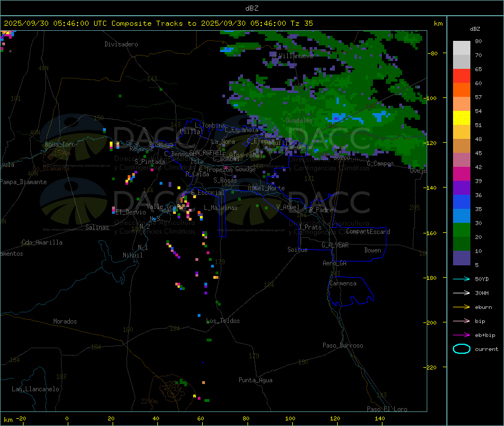Image resolution: width=504 pixels, height=426 pixels.
Task: Click the 'Paso_El_Loro' map label
Action: coord(387,409)
